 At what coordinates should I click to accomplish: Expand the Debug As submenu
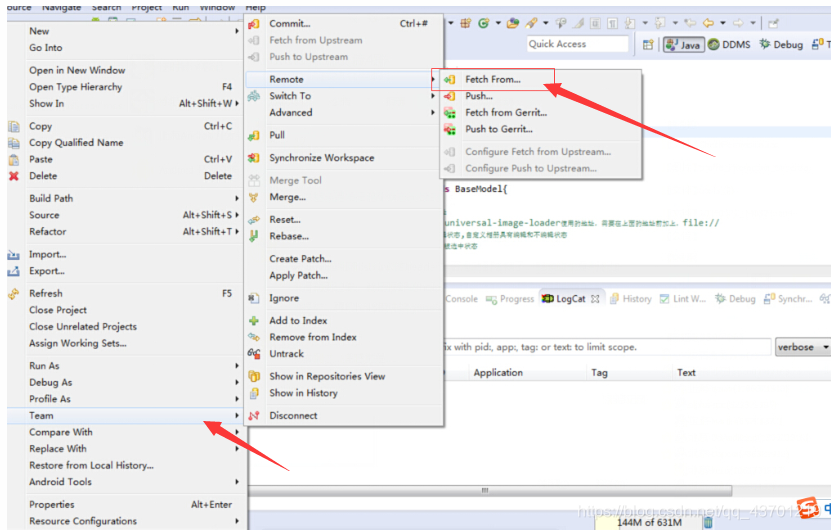(x=237, y=382)
